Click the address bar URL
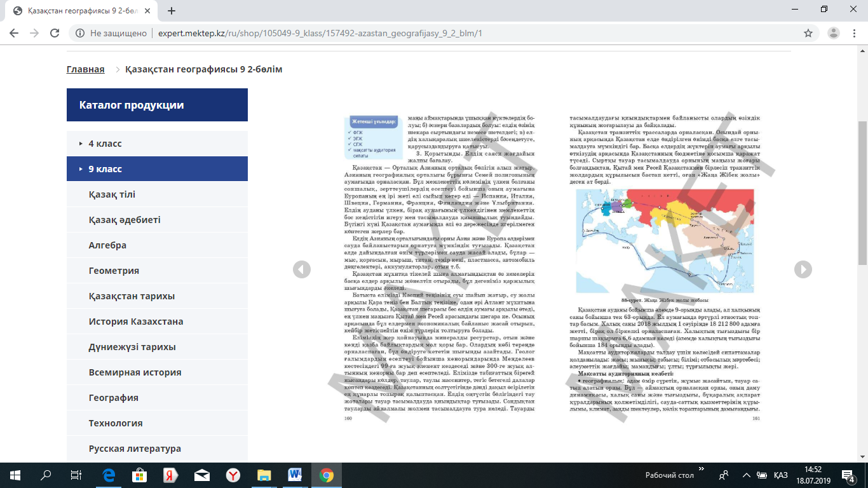Image resolution: width=868 pixels, height=488 pixels. [x=320, y=33]
